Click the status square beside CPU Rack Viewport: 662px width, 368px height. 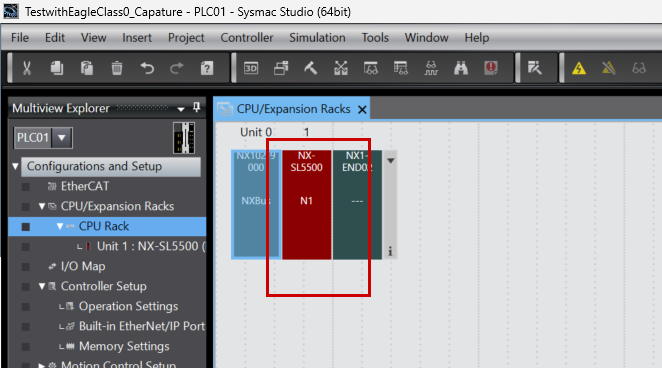tap(26, 227)
